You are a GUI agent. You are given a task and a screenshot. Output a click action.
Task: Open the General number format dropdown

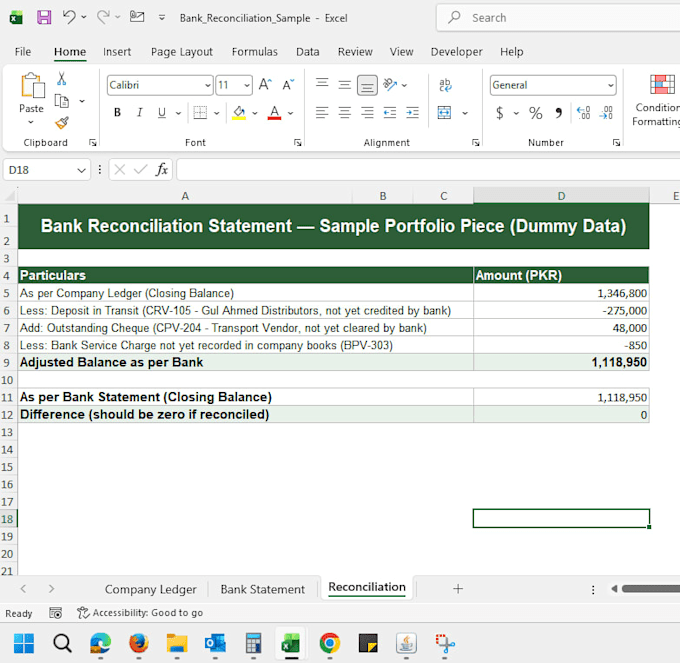coord(611,85)
